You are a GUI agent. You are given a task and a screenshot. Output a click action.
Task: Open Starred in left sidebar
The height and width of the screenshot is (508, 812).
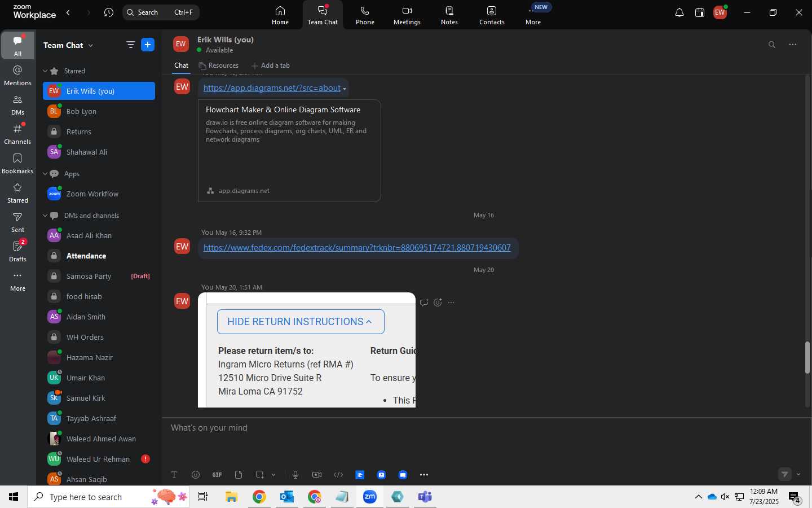(x=17, y=193)
